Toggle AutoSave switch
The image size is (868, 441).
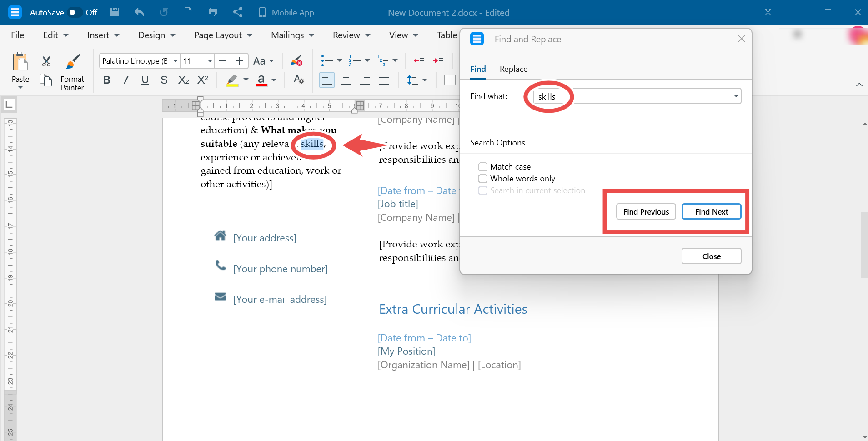[x=75, y=12]
